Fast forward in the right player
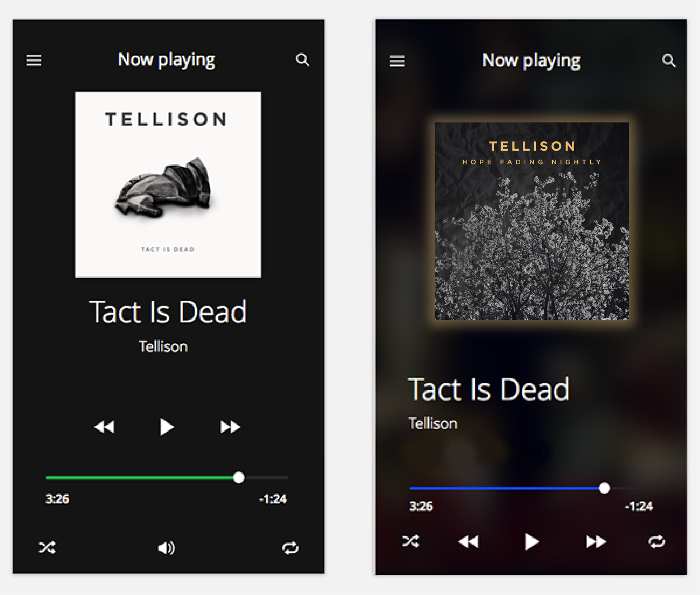This screenshot has width=700, height=595. point(596,542)
